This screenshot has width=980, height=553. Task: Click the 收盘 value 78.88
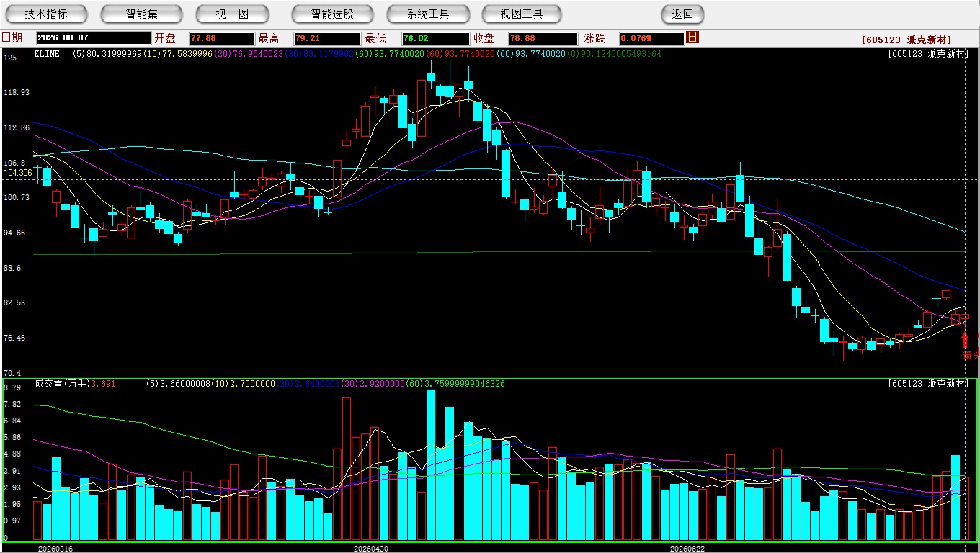click(x=543, y=38)
